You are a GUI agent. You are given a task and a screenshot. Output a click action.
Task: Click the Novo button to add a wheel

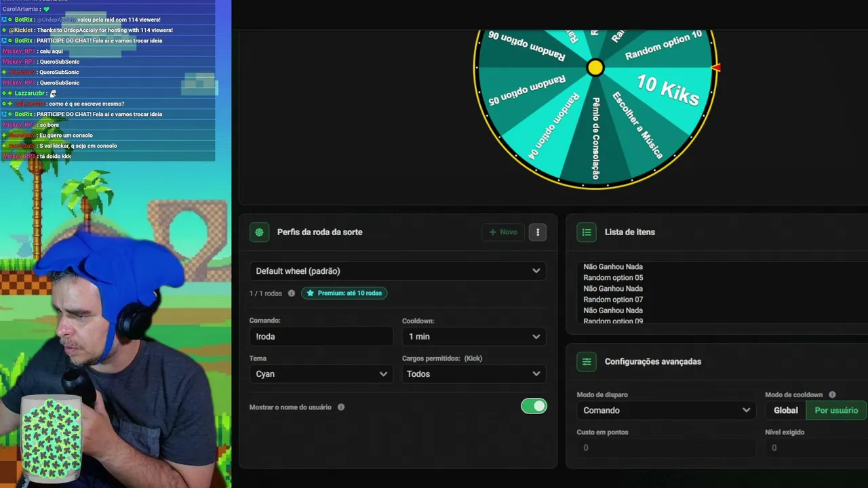[503, 232]
